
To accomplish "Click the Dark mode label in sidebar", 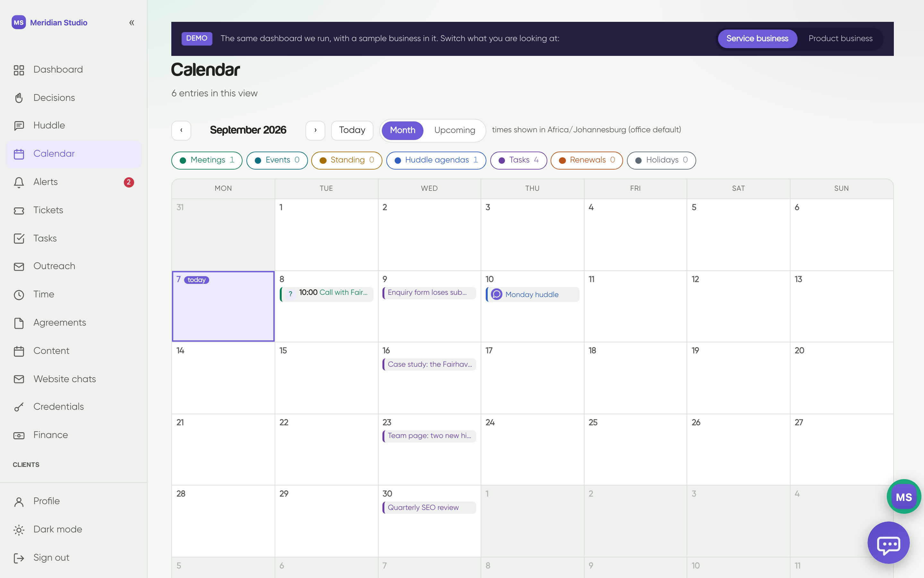I will 58,530.
